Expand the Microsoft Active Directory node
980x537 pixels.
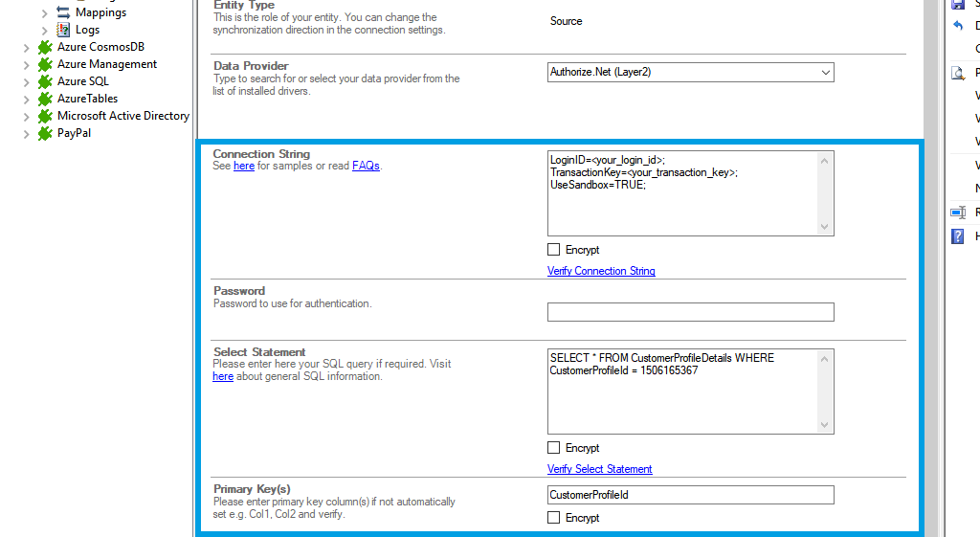pyautogui.click(x=26, y=116)
